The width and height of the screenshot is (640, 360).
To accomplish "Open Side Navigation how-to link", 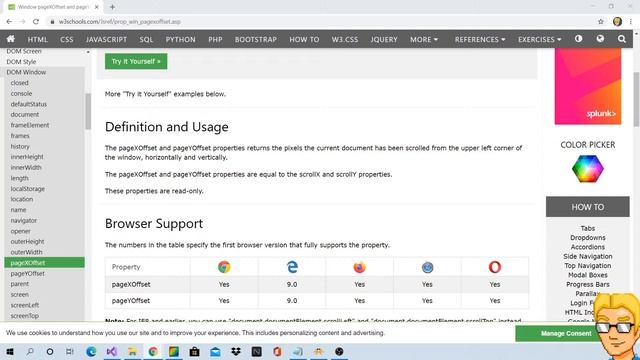I will click(x=588, y=256).
